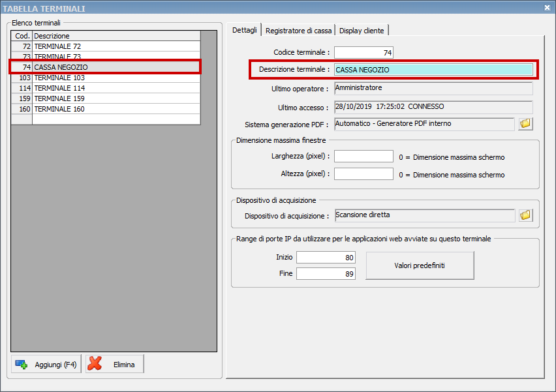
Task: Click the Larghezza (pixel) input
Action: pos(363,156)
